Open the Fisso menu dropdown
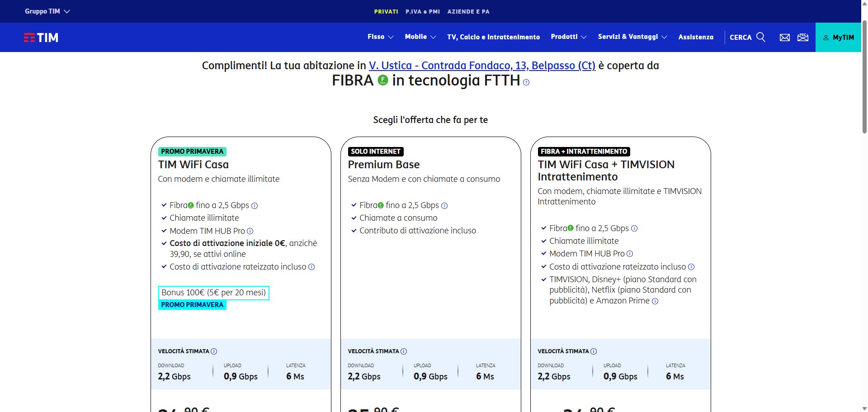 point(380,37)
